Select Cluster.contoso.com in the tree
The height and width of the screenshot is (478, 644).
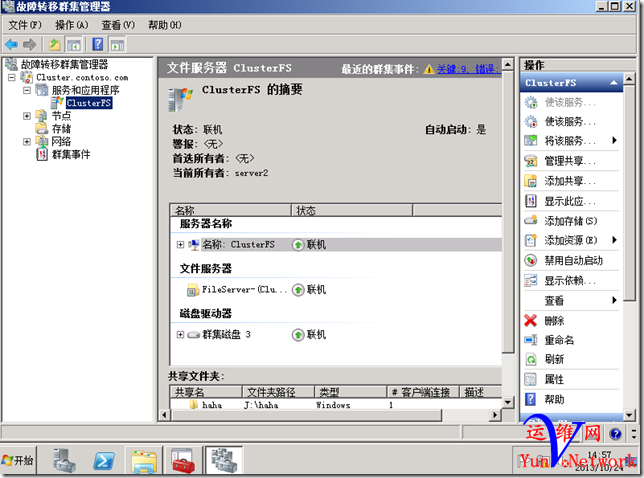82,77
